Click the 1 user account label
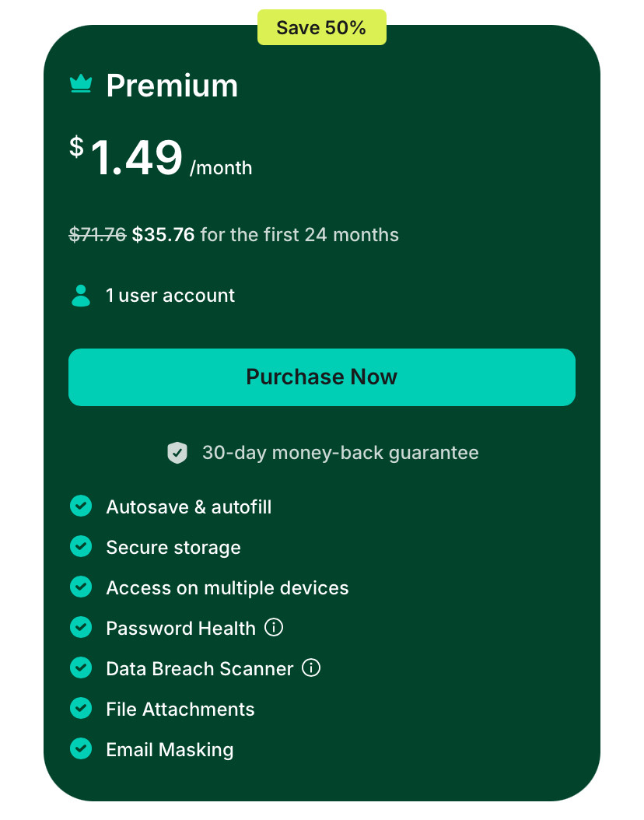 (170, 296)
